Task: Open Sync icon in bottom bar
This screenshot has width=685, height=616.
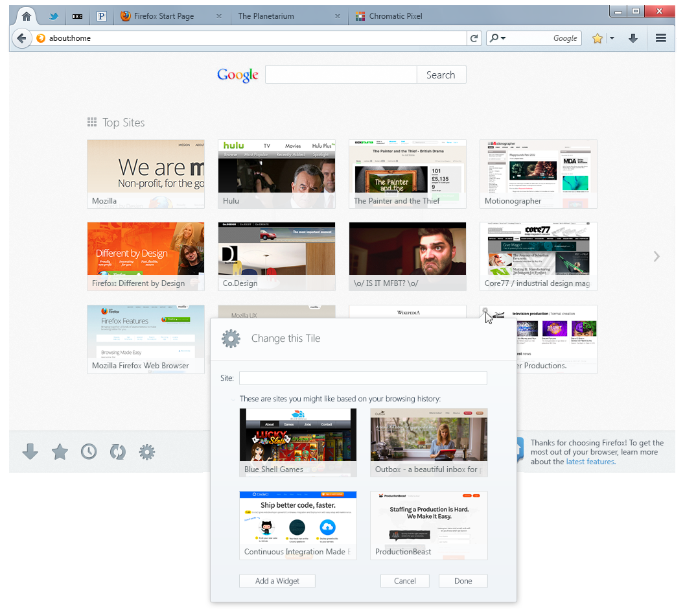Action: pos(118,451)
